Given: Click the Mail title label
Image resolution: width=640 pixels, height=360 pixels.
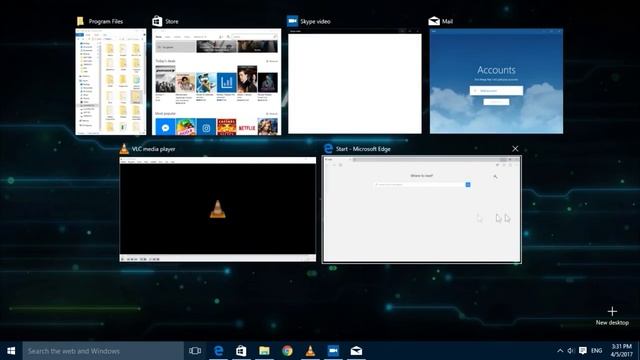Looking at the screenshot, I should tap(447, 22).
